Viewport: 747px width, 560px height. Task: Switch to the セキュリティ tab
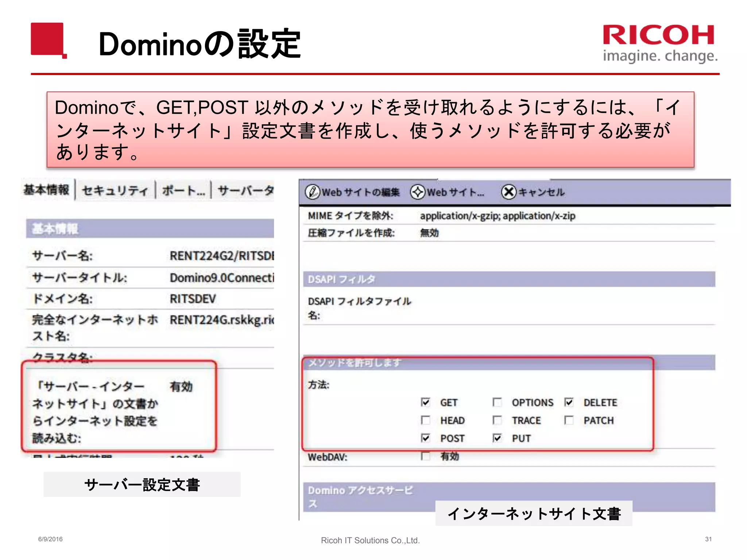click(x=115, y=190)
